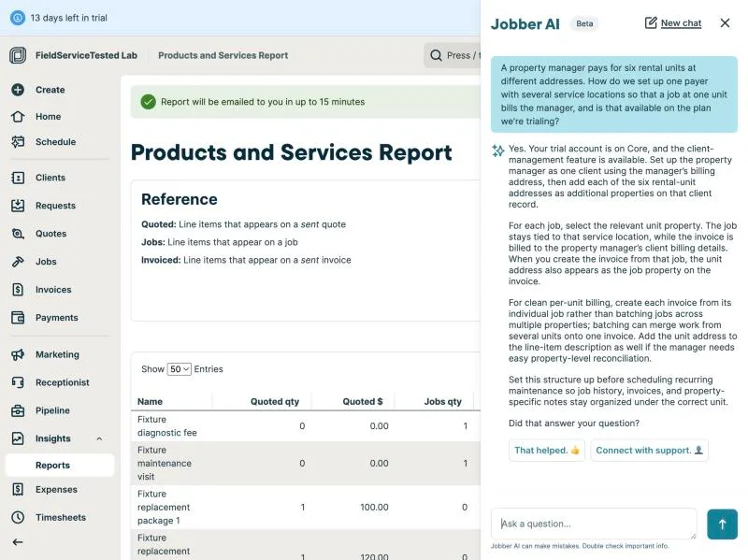The image size is (748, 560).
Task: Click the Fixture diagnostic fee row name
Action: (167, 426)
